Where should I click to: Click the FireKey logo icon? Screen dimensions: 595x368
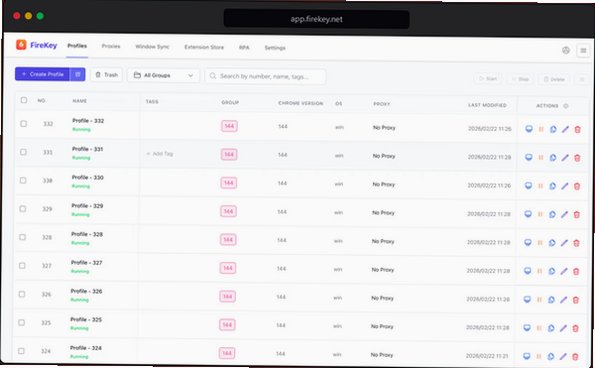pos(21,45)
